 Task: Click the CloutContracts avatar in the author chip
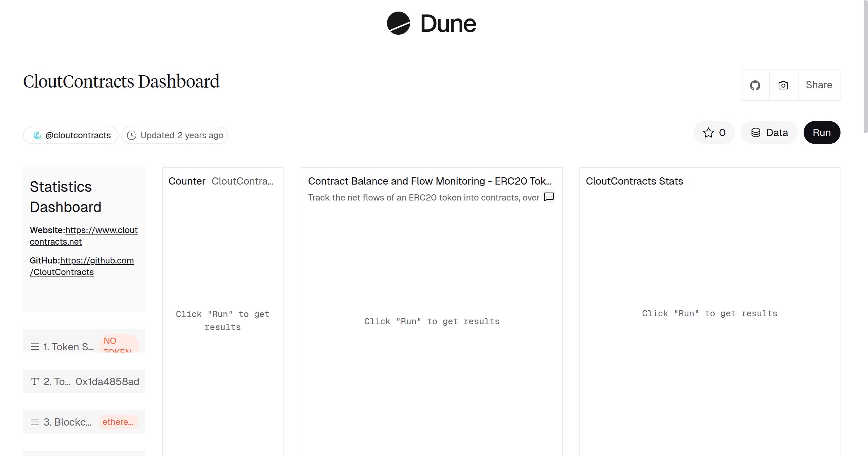pos(37,135)
